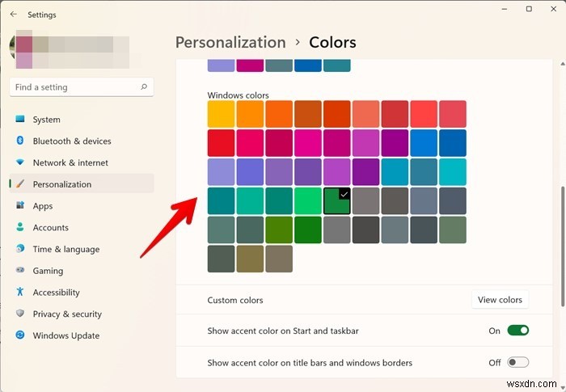Click the Personalization breadcrumb link
This screenshot has width=566, height=392.
pos(230,42)
